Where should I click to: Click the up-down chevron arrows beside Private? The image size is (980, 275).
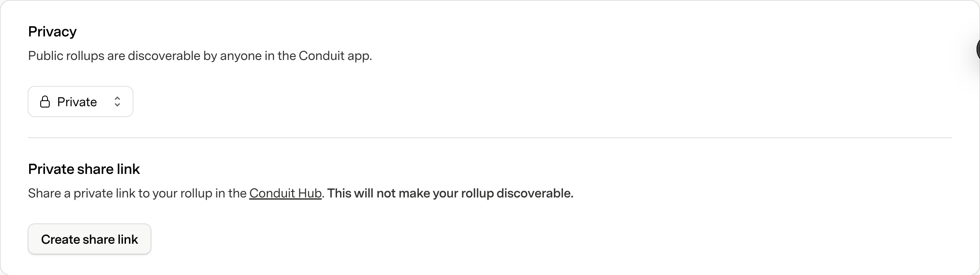117,102
